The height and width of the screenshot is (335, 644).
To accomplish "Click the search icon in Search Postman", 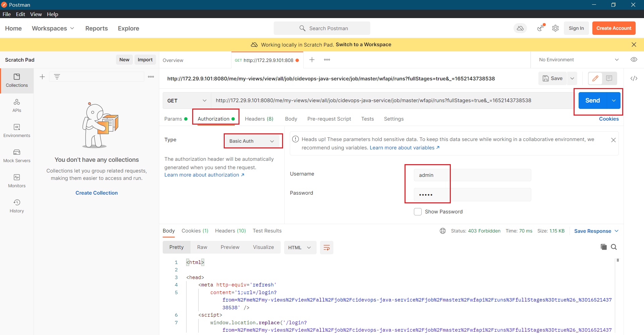I will click(302, 28).
